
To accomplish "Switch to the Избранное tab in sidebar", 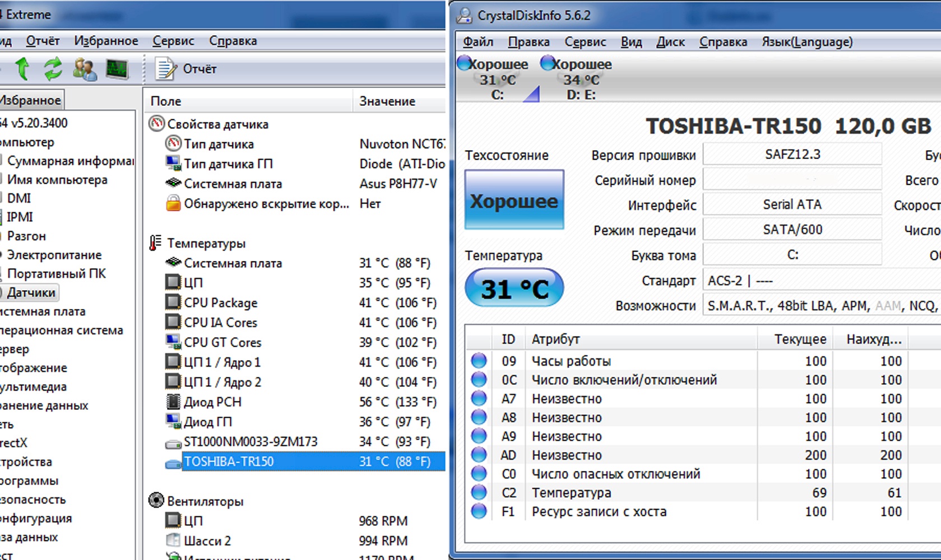I will click(30, 100).
